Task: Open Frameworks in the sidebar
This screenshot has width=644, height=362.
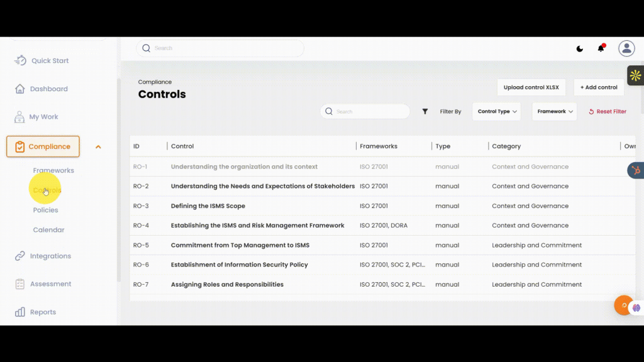Action: click(x=53, y=170)
